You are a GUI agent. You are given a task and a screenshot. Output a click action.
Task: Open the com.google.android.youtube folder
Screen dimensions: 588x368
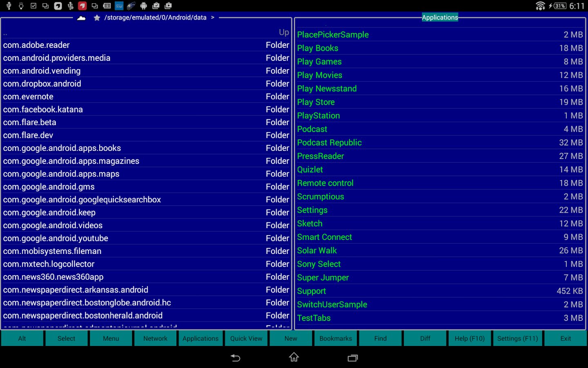coord(146,238)
